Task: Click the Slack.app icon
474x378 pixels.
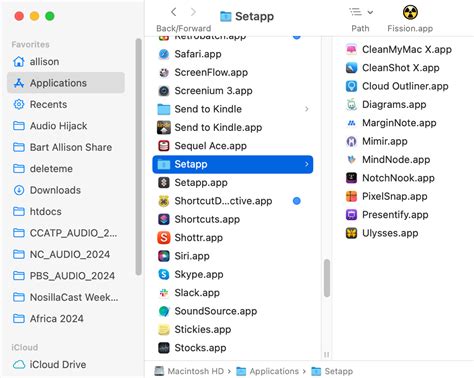Action: tap(164, 293)
